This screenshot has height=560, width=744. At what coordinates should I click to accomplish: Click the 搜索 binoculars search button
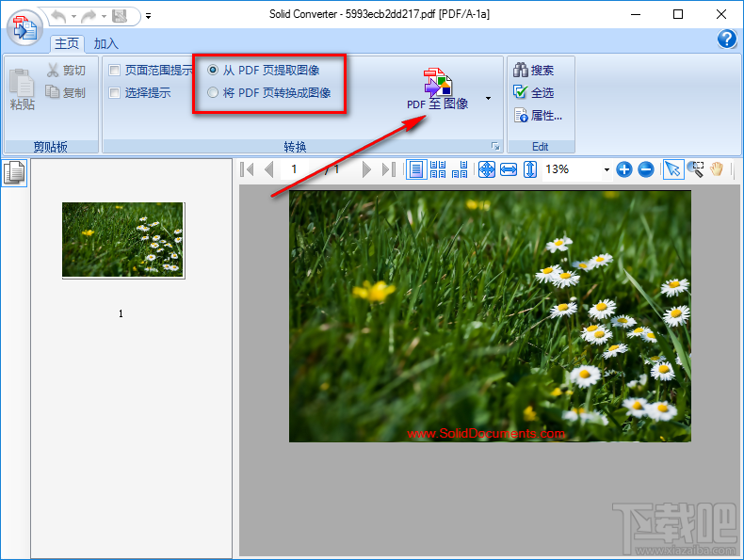pyautogui.click(x=533, y=71)
